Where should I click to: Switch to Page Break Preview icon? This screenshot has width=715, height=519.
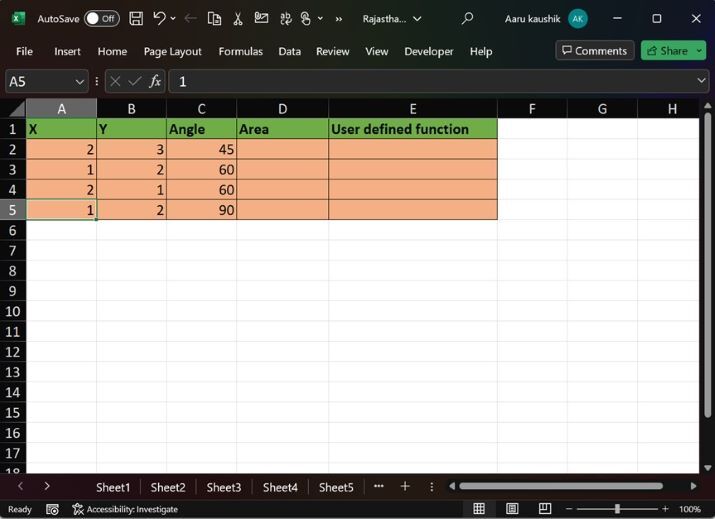click(x=545, y=509)
